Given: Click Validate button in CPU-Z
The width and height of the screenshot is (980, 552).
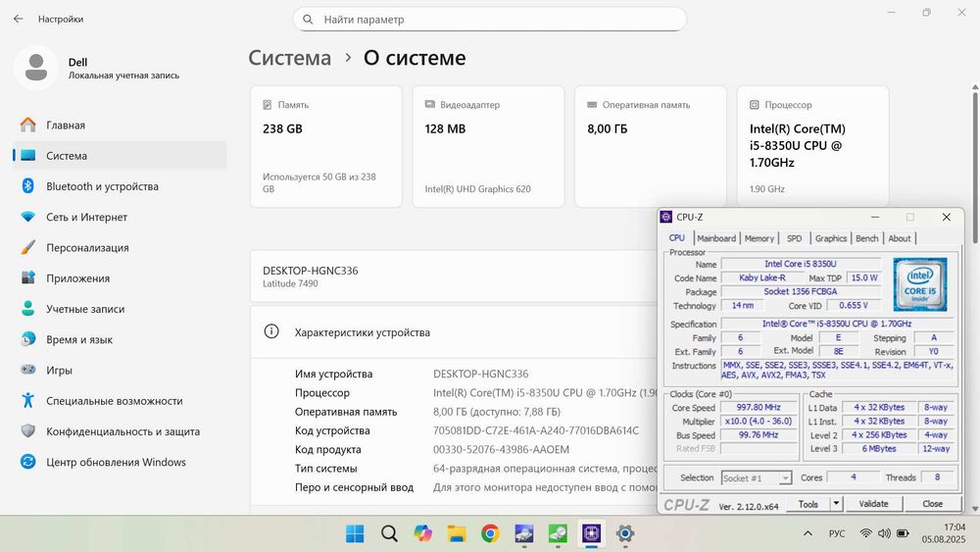Looking at the screenshot, I should tap(873, 504).
